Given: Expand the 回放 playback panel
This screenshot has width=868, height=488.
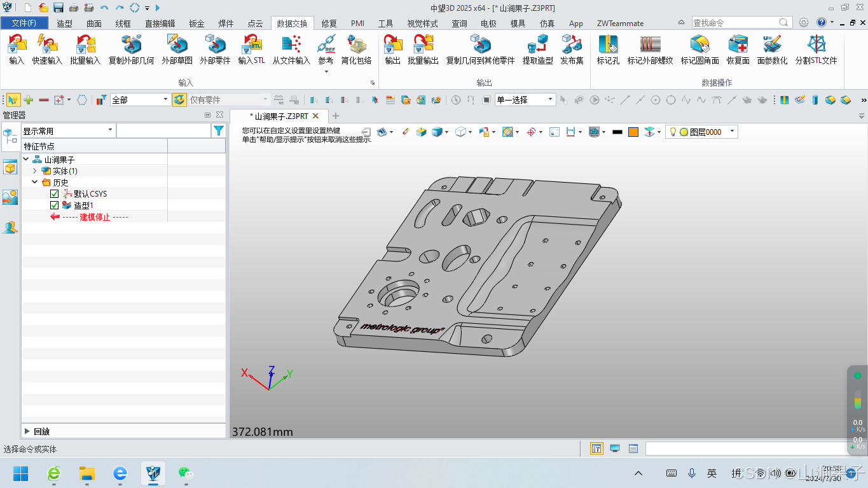Looking at the screenshot, I should (x=27, y=431).
